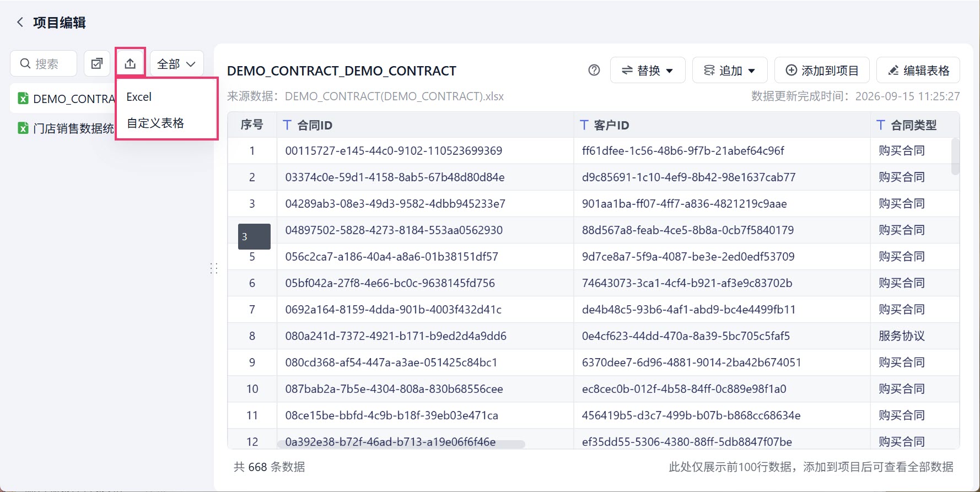Expand the 追加 dropdown button
The height and width of the screenshot is (492, 980).
pyautogui.click(x=730, y=70)
